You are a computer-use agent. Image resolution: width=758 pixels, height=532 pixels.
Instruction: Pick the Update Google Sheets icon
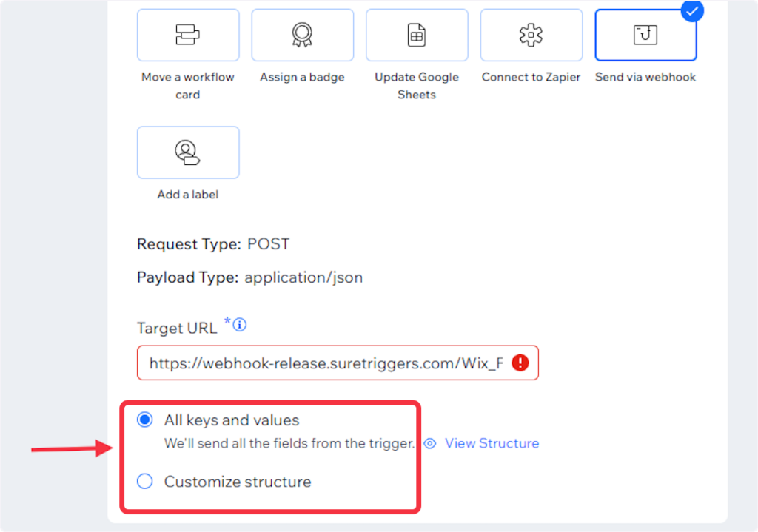coord(417,35)
